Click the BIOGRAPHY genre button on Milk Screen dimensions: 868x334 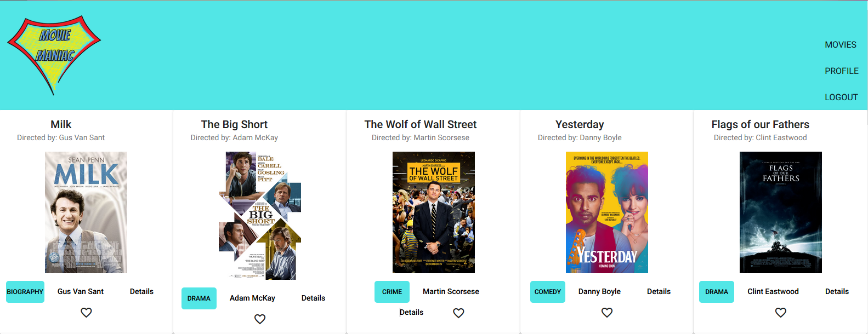[x=25, y=292]
